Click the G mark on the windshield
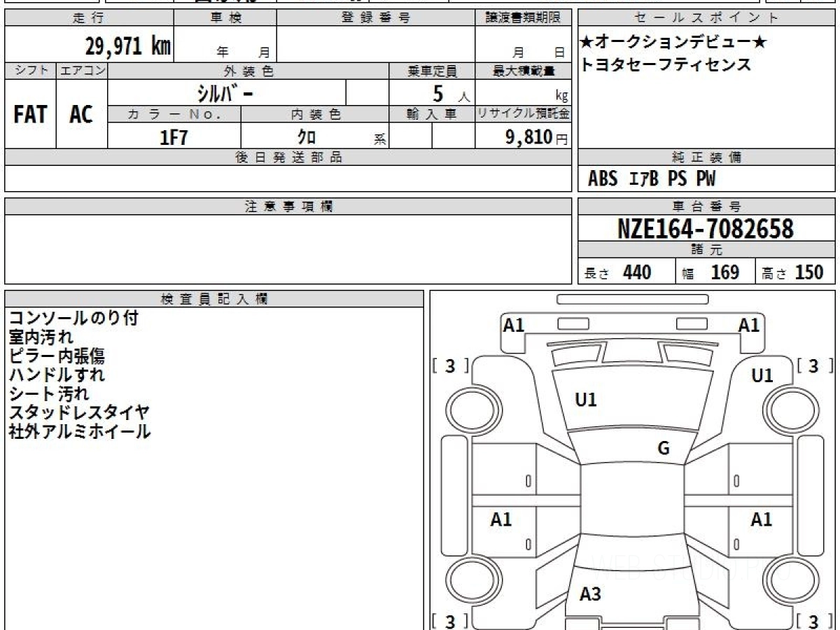 [664, 449]
